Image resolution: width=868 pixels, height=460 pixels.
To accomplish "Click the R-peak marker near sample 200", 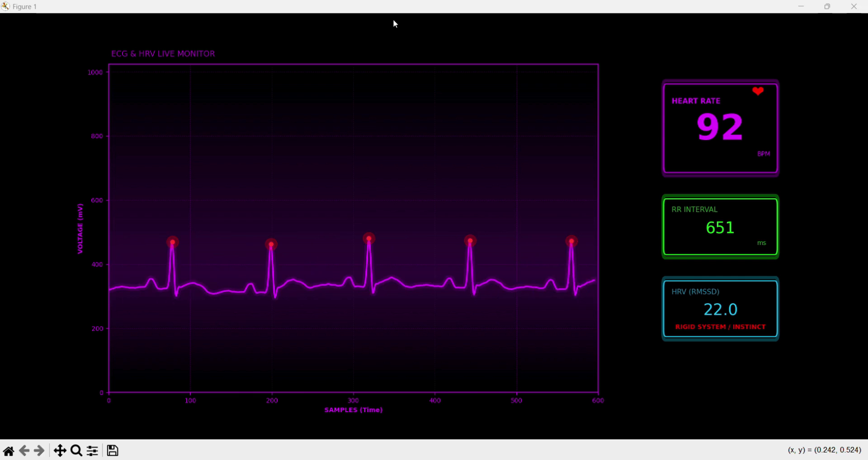I will coord(271,244).
